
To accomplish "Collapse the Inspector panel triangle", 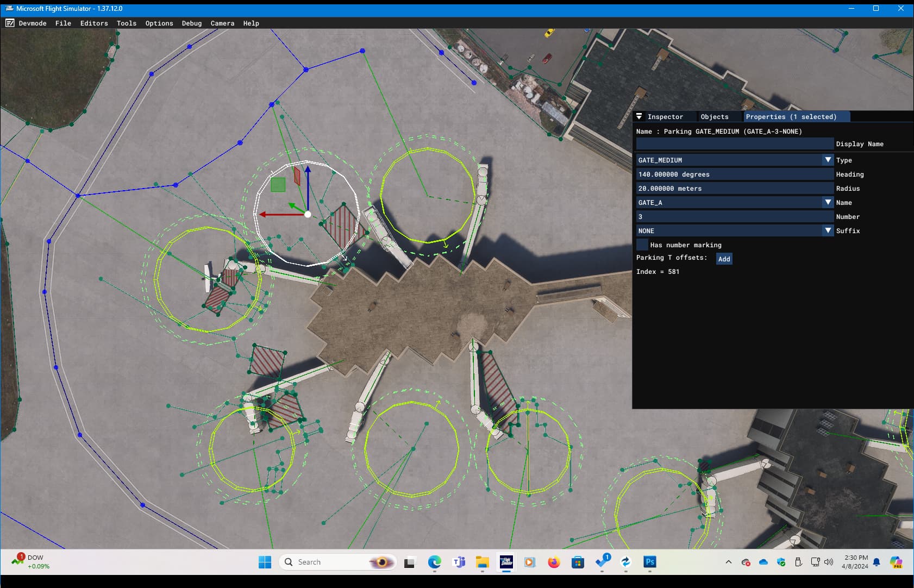I will pyautogui.click(x=639, y=116).
